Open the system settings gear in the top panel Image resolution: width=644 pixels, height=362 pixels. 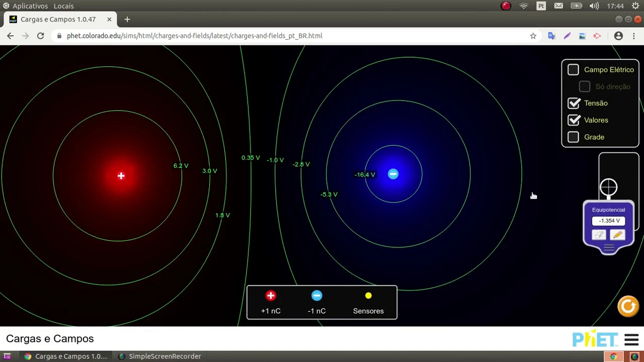[635, 6]
